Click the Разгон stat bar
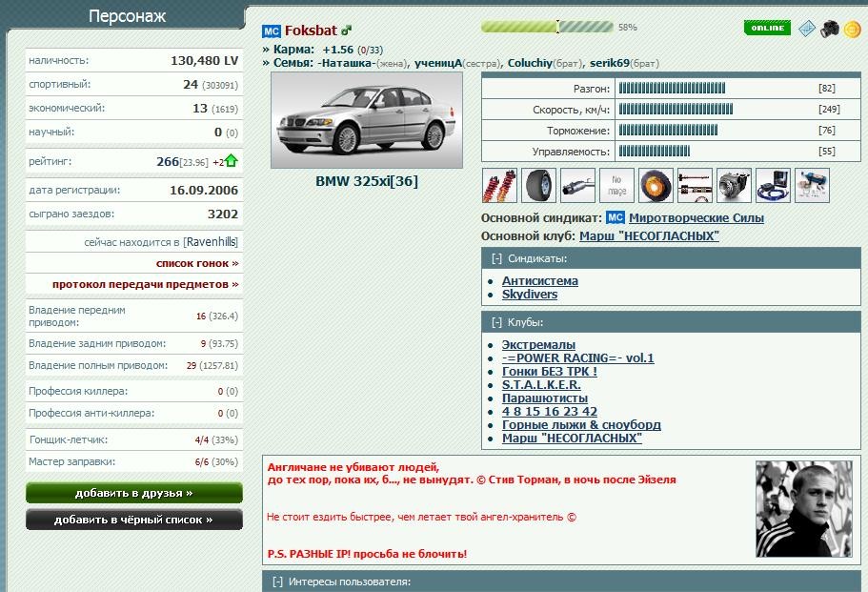Viewport: 868px width, 592px height. click(672, 88)
